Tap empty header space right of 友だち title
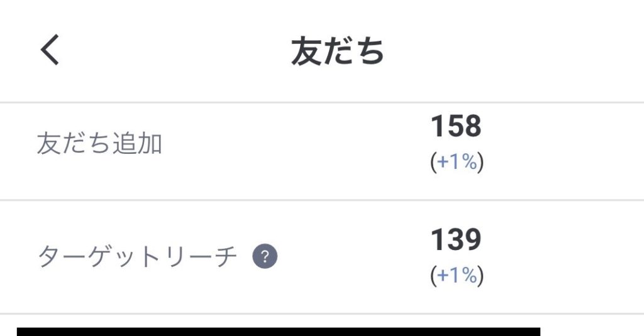This screenshot has width=644, height=336. (x=513, y=51)
